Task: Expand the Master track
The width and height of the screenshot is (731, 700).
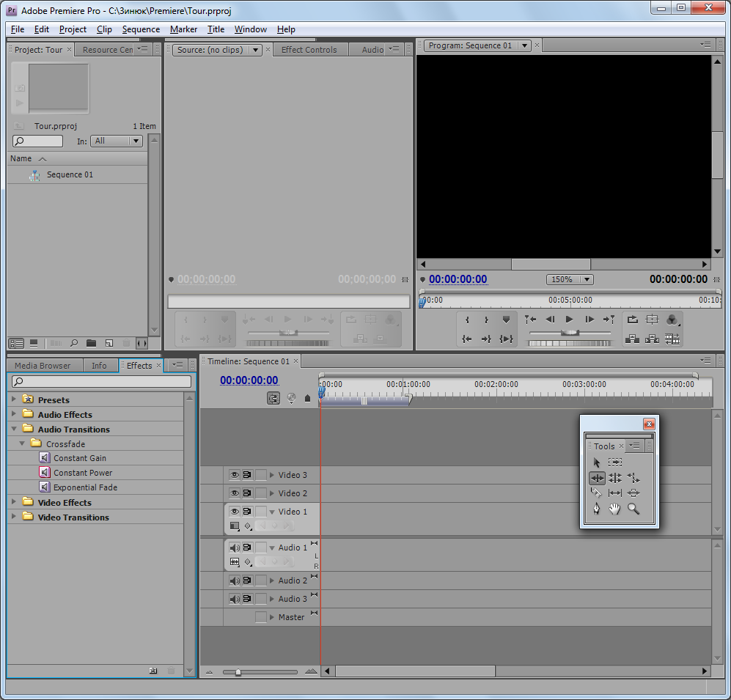Action: (x=272, y=617)
